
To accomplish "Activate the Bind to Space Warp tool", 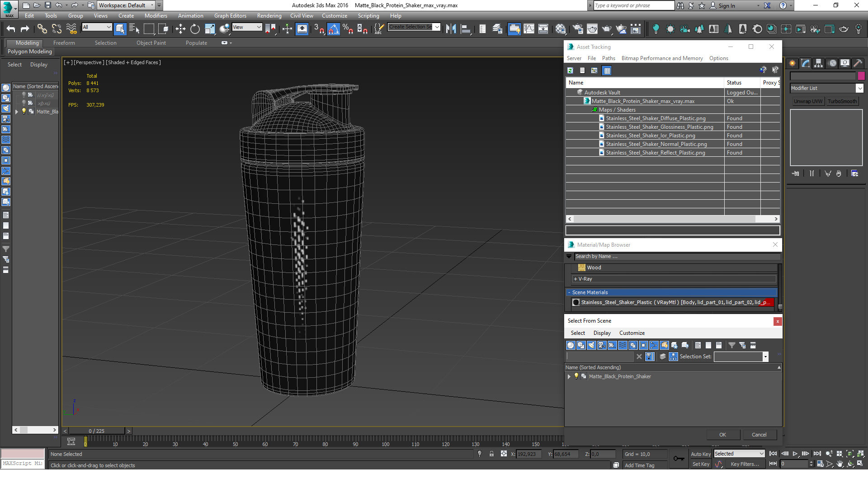I will [71, 29].
